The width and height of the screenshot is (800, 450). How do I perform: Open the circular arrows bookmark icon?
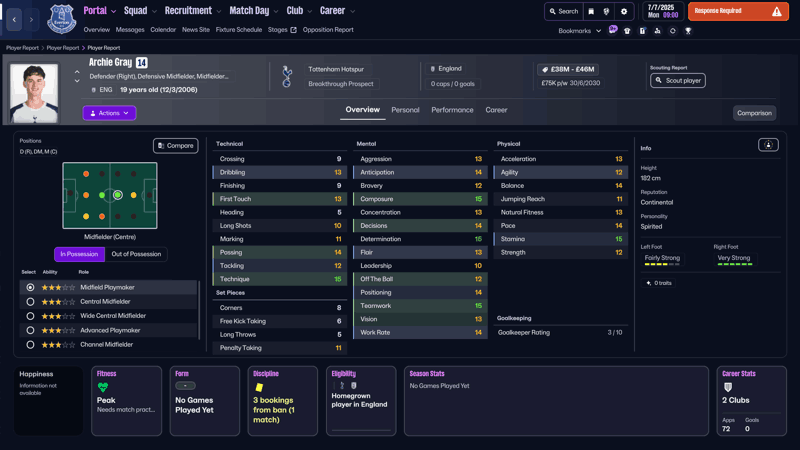pyautogui.click(x=672, y=31)
